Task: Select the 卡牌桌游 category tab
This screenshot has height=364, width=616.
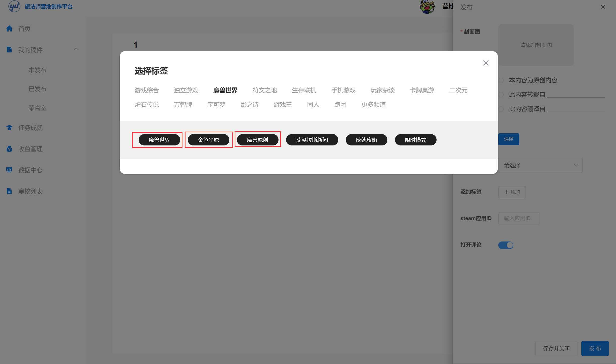Action: [x=422, y=90]
